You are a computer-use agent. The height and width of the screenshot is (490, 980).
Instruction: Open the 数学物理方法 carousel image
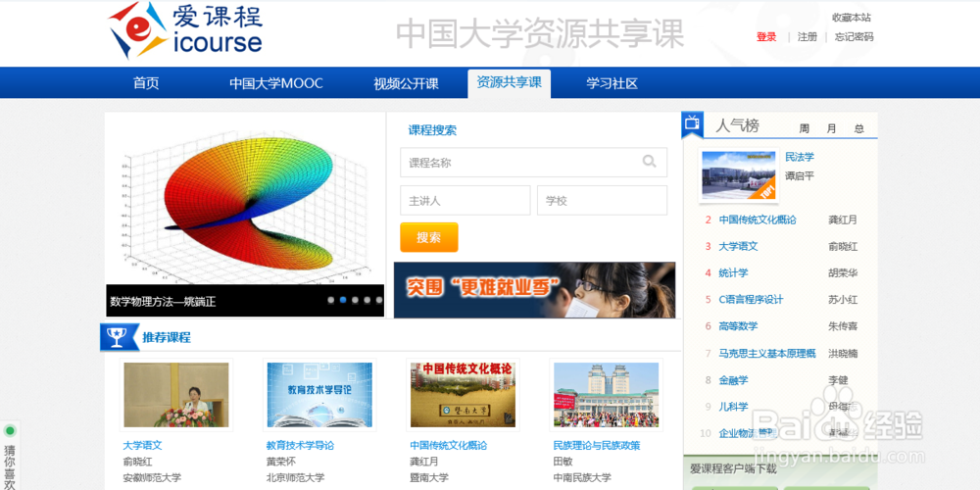tap(245, 205)
